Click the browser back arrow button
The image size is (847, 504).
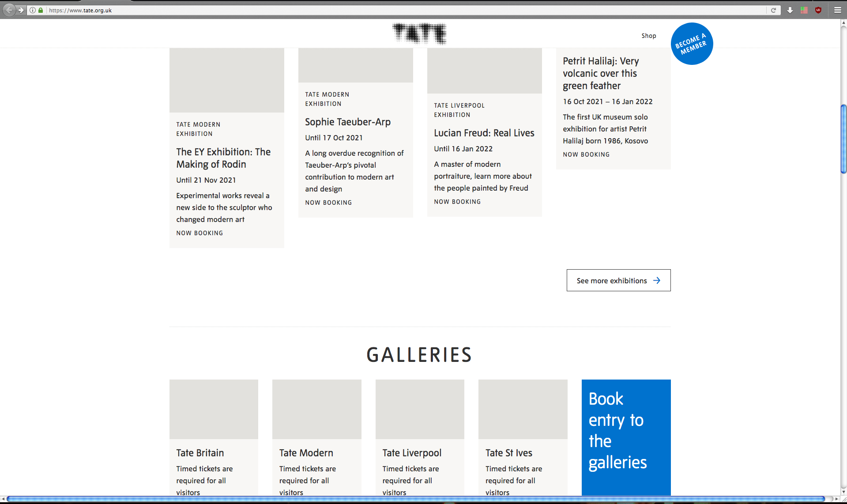pyautogui.click(x=9, y=10)
